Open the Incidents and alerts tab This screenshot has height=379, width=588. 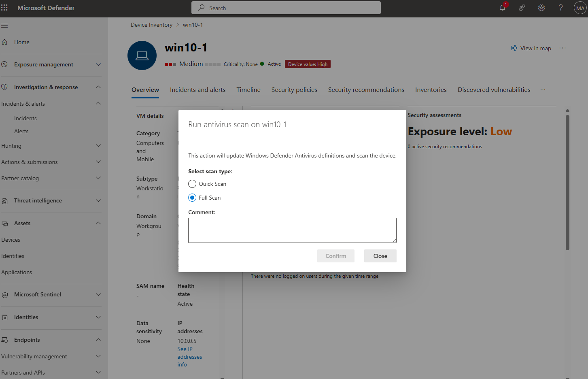(x=198, y=90)
